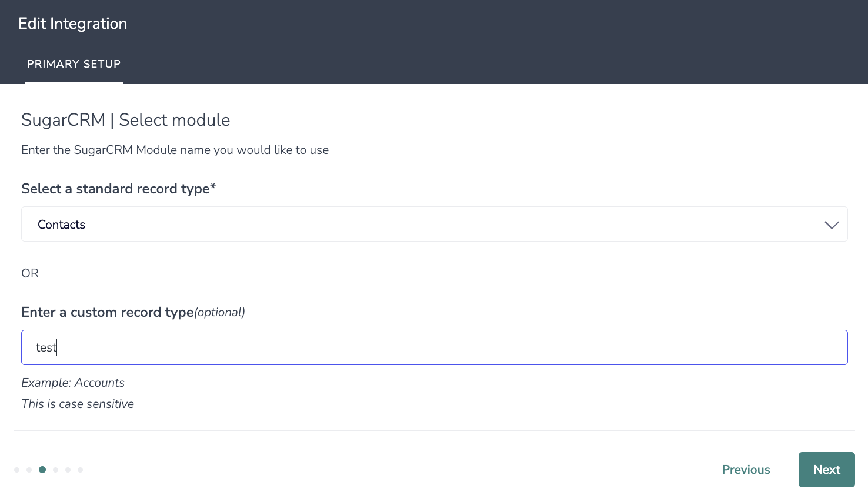Go to the fourth step pagination dot

(x=55, y=470)
